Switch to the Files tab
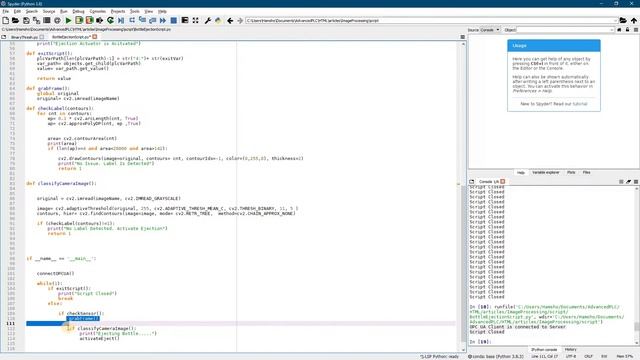 pos(587,173)
